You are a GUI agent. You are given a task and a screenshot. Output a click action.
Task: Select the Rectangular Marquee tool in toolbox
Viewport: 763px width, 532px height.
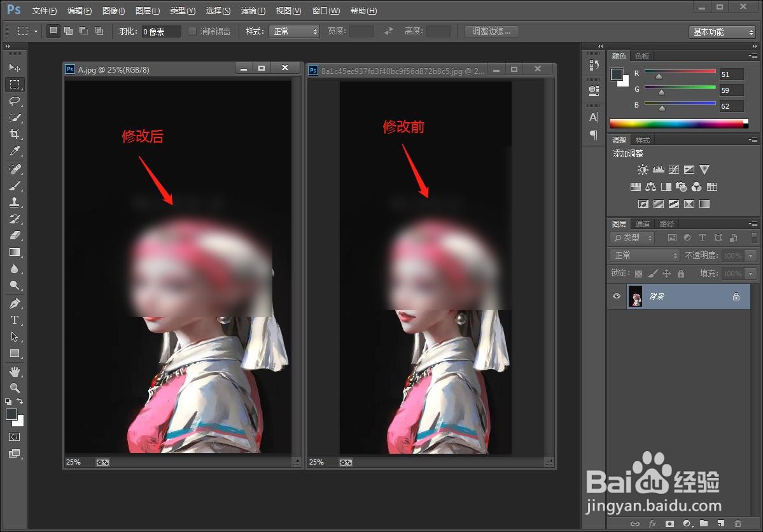point(15,84)
